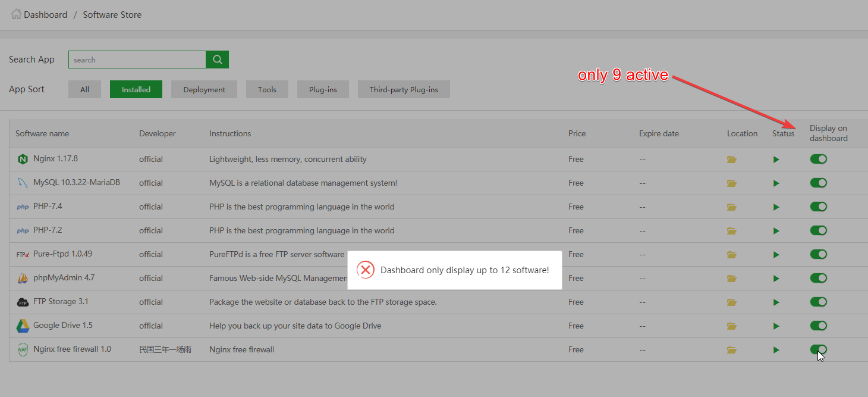Open the PHP-7.2 location folder icon
This screenshot has width=868, height=397.
click(732, 231)
